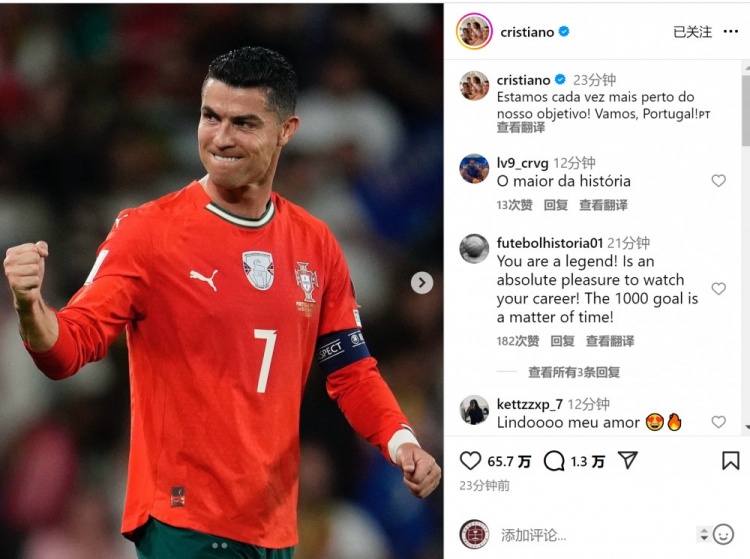Like the post with the heart icon
The height and width of the screenshot is (559, 750).
[470, 461]
